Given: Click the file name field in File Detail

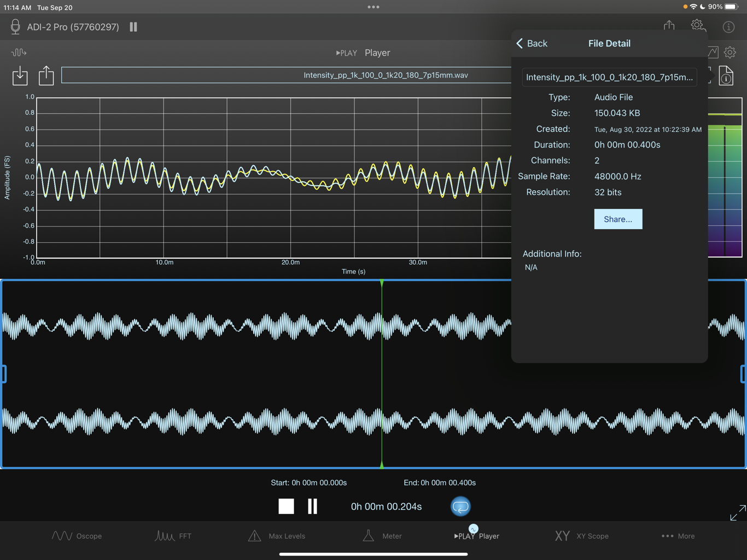Looking at the screenshot, I should (609, 77).
